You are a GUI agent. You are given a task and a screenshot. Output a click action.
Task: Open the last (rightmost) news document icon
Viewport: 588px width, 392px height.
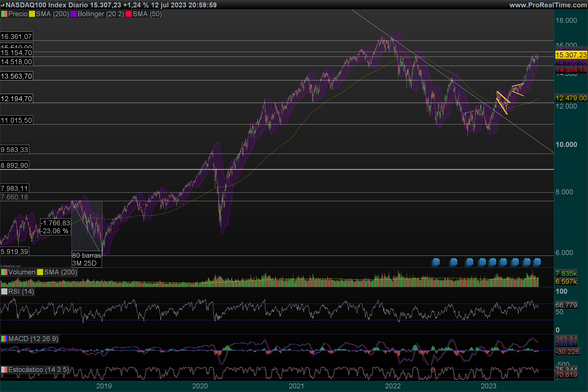[537, 262]
